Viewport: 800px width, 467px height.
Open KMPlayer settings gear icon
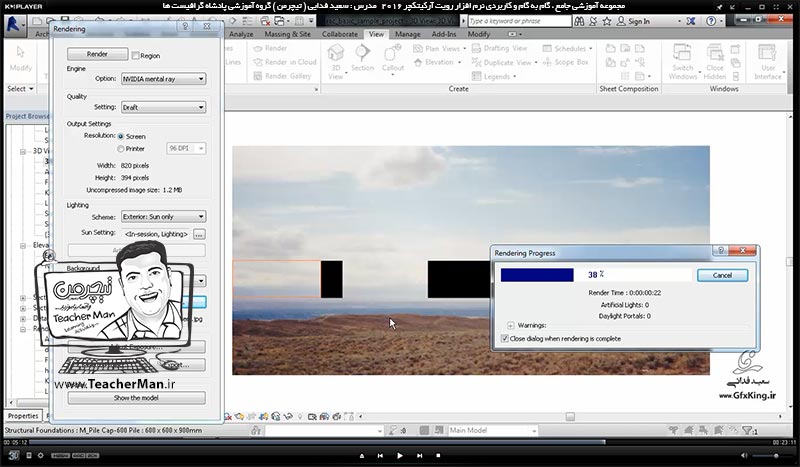click(x=41, y=456)
